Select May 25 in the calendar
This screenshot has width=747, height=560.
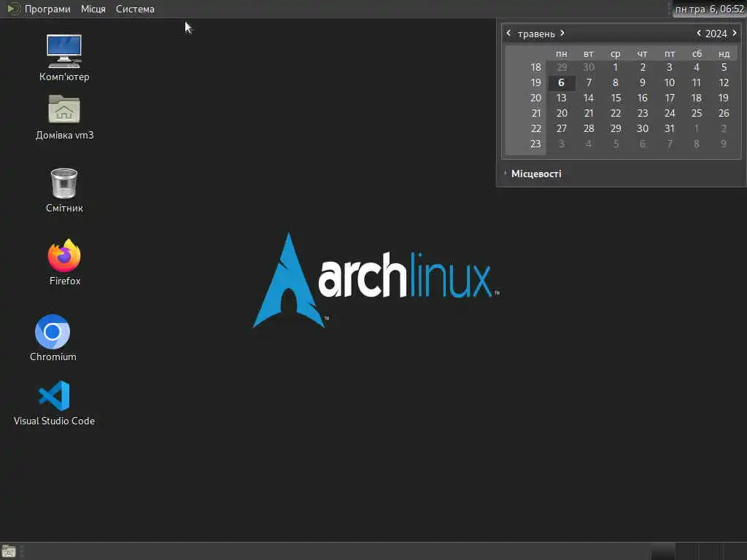click(697, 113)
